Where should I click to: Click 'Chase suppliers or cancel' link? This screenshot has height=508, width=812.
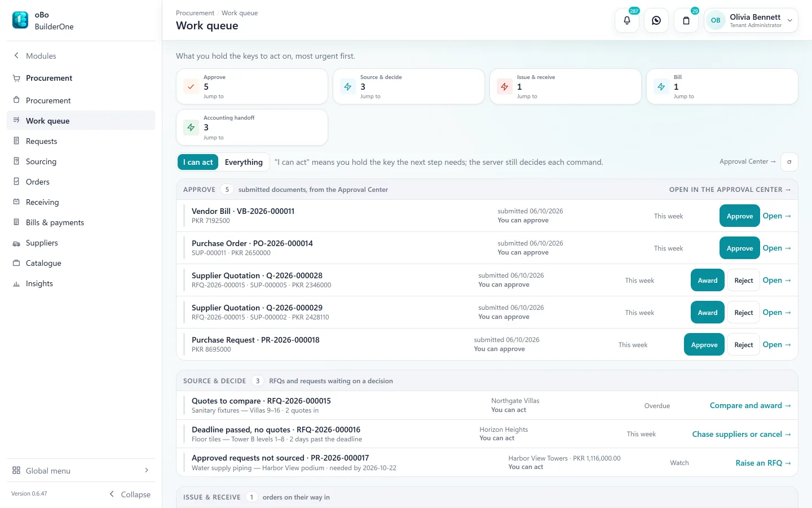click(x=742, y=434)
